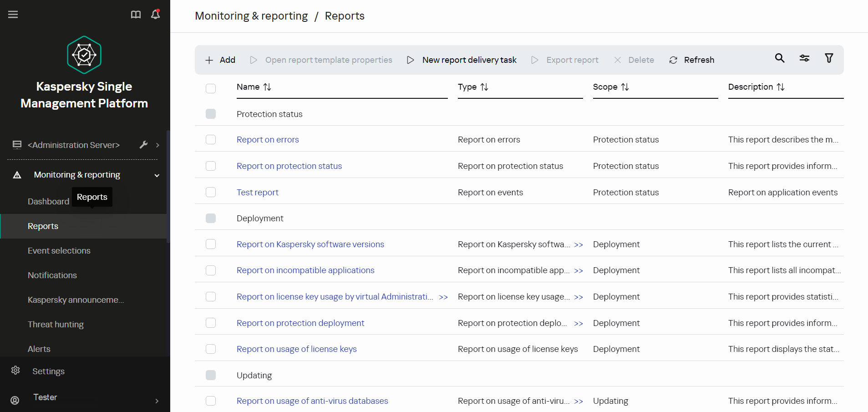The image size is (868, 412).
Task: Open the hamburger navigation menu
Action: tap(13, 14)
